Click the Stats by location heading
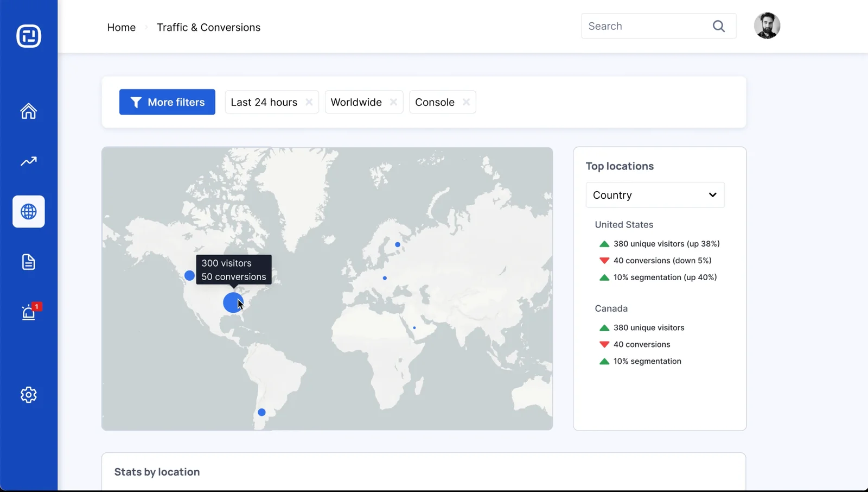This screenshot has height=492, width=868. [x=157, y=472]
